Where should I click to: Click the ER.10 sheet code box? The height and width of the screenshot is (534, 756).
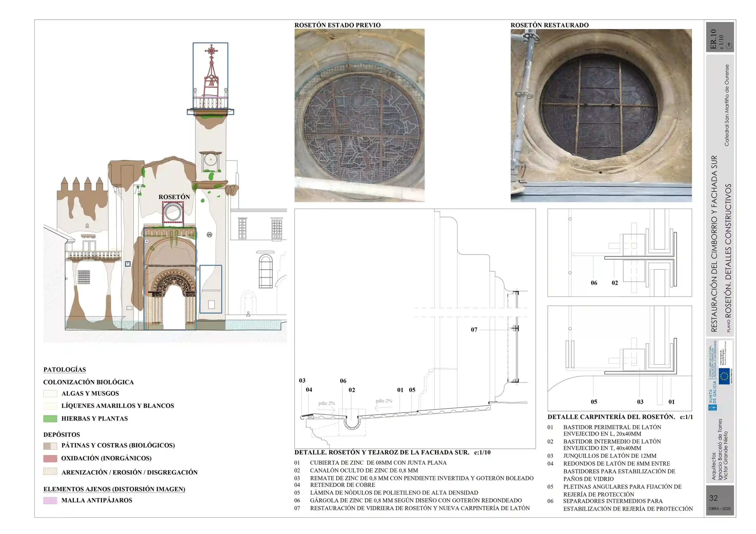(x=720, y=37)
